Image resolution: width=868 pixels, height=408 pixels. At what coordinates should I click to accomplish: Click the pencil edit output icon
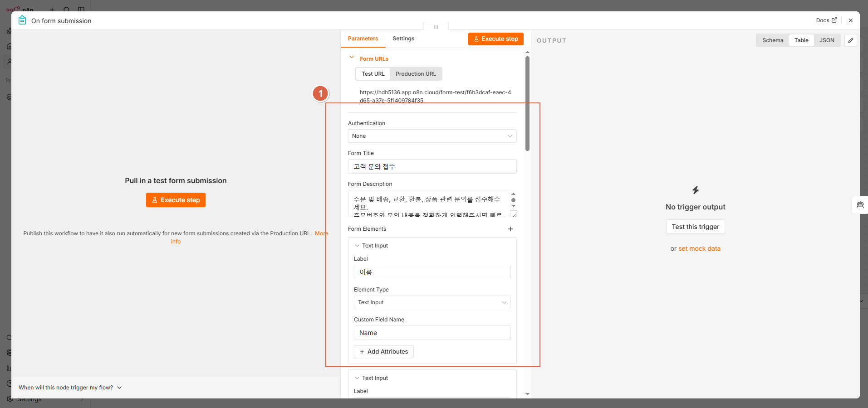[851, 40]
